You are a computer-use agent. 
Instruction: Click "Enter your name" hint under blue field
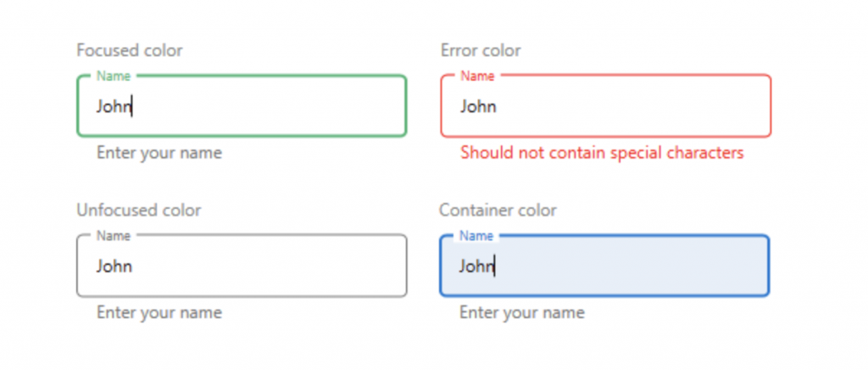522,313
